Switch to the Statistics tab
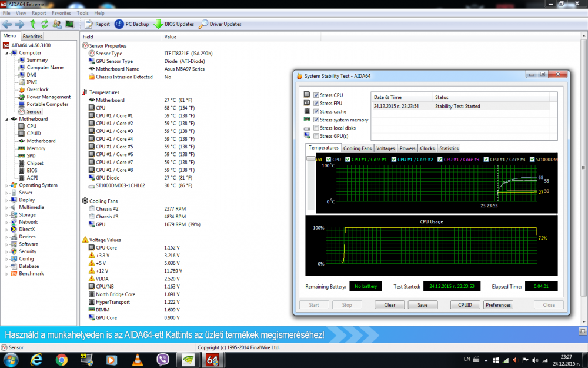 click(x=449, y=148)
